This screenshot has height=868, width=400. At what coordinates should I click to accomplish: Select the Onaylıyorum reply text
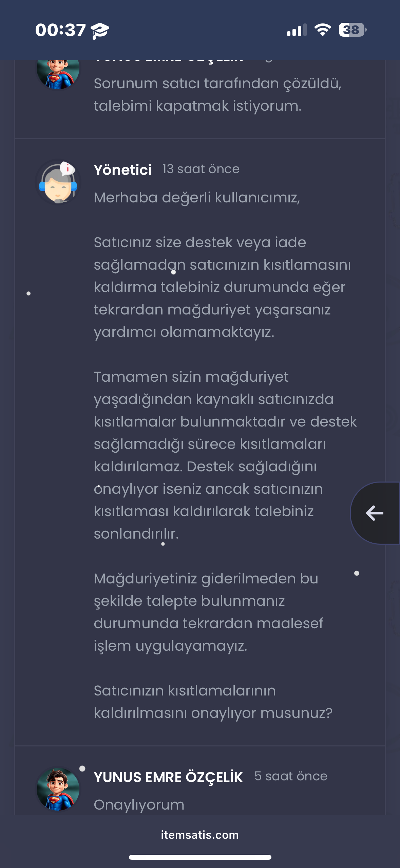click(x=139, y=804)
